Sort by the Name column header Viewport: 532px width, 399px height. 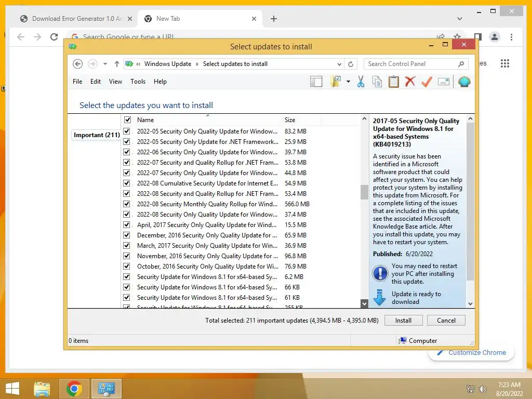(207, 120)
